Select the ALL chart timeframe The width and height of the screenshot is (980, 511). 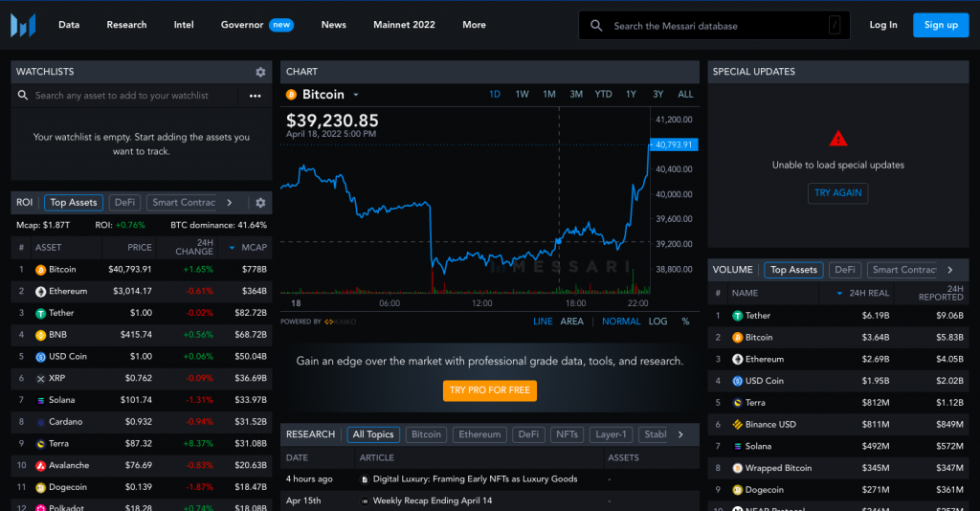[x=685, y=95]
